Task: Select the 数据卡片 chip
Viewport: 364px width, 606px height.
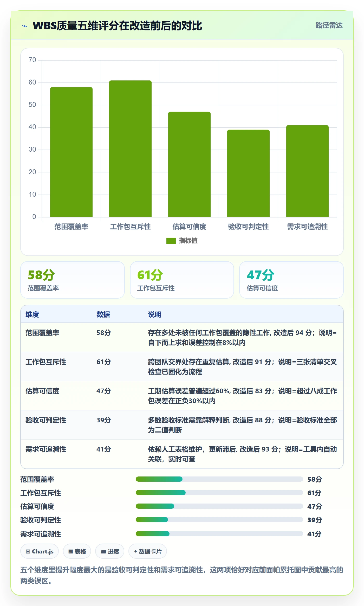Action: tap(148, 551)
